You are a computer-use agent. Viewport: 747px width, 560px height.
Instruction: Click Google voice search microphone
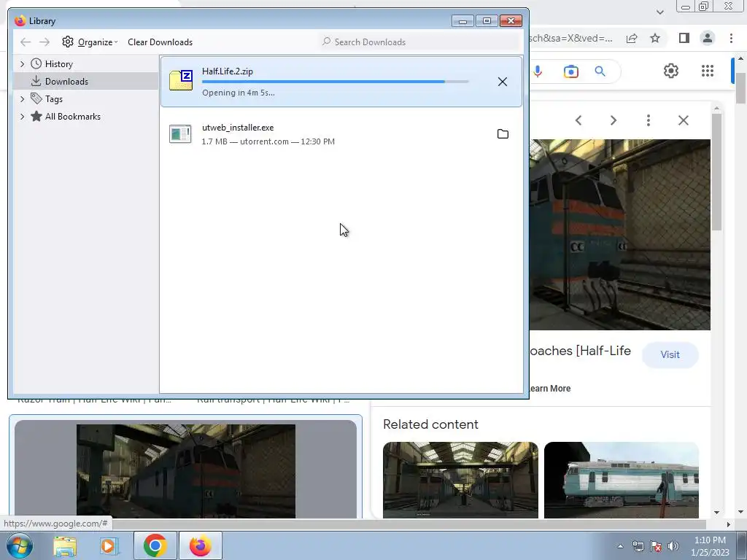tap(538, 71)
